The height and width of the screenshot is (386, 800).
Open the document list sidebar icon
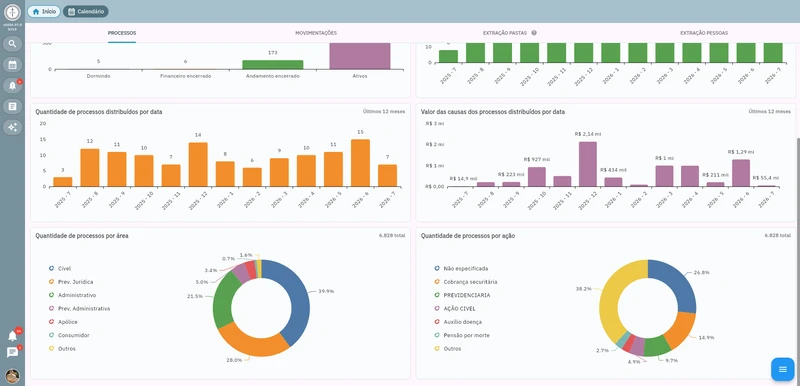point(12,107)
